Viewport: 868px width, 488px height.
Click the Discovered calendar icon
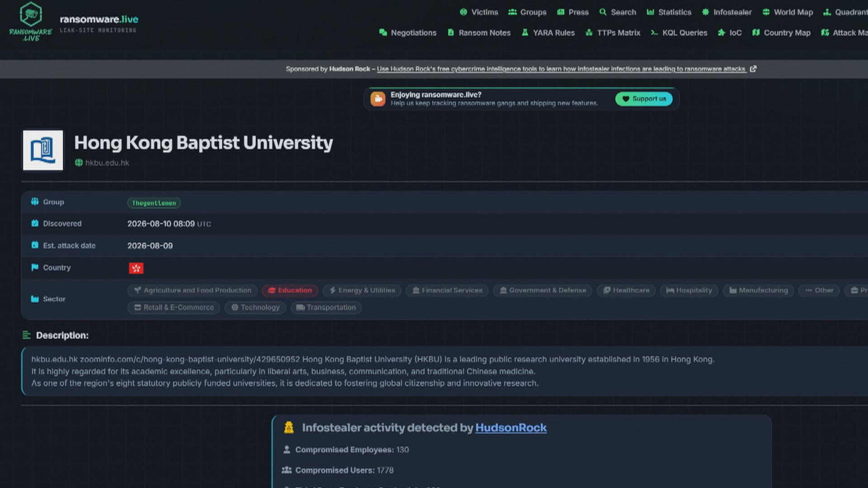pyautogui.click(x=35, y=223)
